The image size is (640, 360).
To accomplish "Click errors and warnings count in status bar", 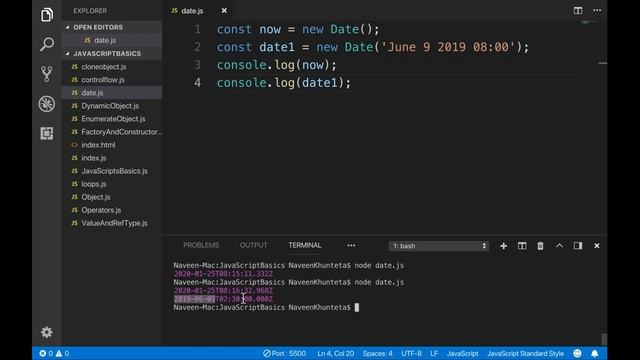I will (x=54, y=353).
